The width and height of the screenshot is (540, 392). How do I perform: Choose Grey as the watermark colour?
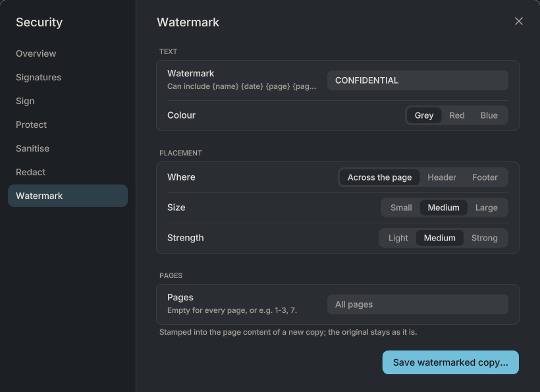[x=424, y=115]
